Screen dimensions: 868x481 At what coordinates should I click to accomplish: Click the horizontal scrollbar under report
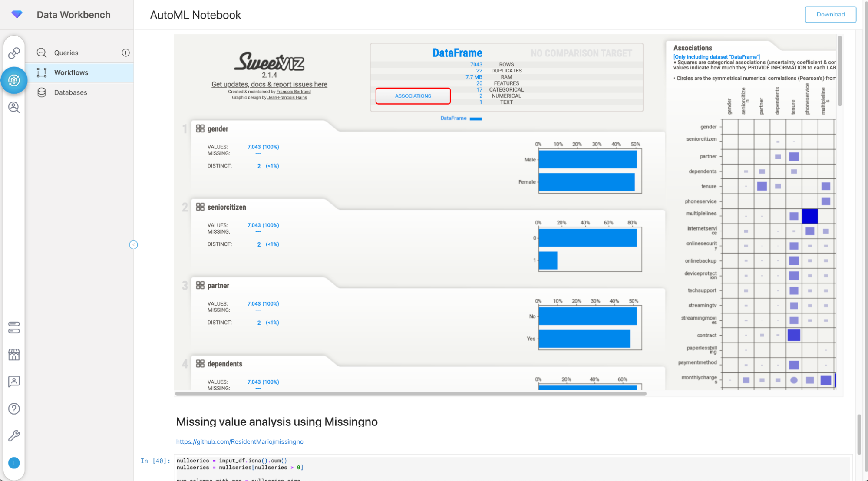click(x=410, y=394)
